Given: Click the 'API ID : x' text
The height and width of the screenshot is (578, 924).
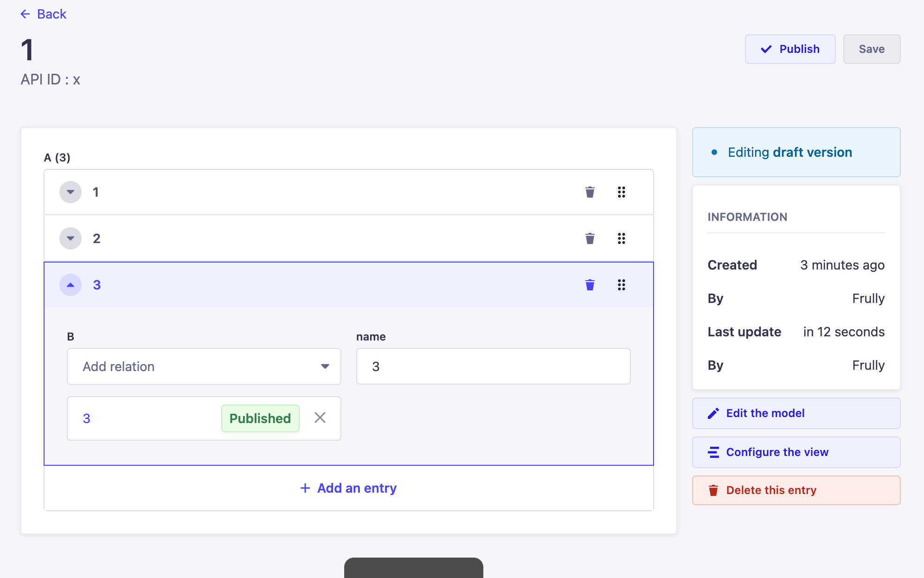Looking at the screenshot, I should (51, 79).
